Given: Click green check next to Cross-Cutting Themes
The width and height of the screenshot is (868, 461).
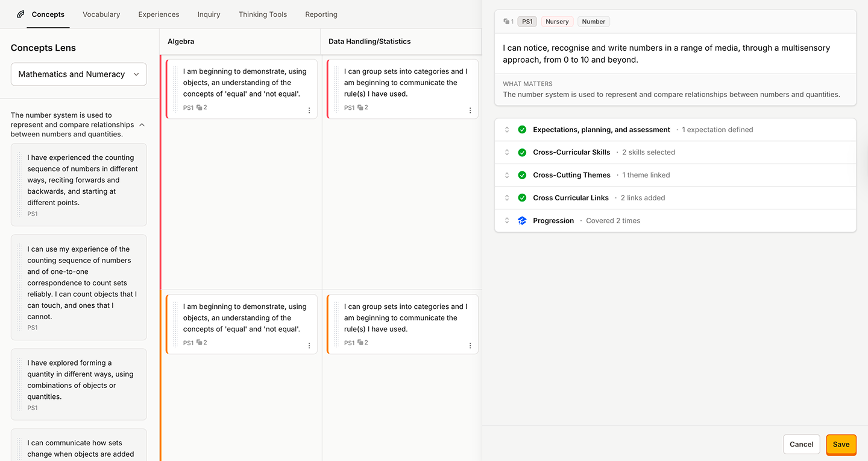Looking at the screenshot, I should 522,176.
